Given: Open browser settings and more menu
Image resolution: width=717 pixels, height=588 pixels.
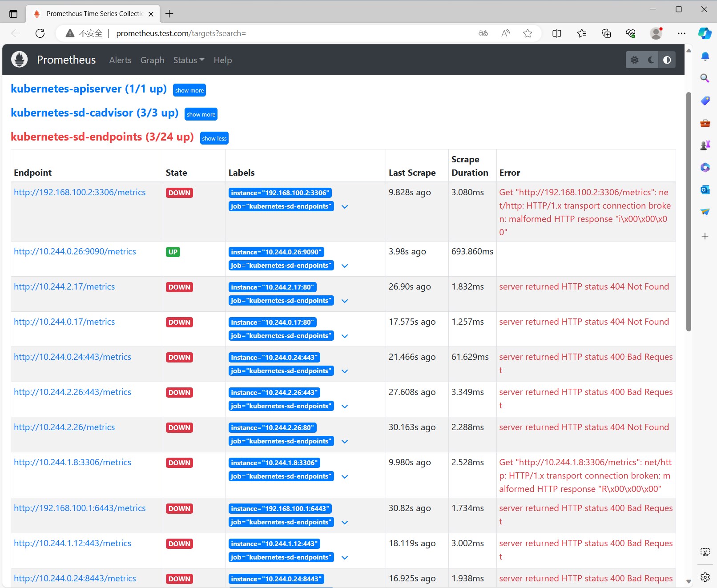Looking at the screenshot, I should click(x=681, y=33).
